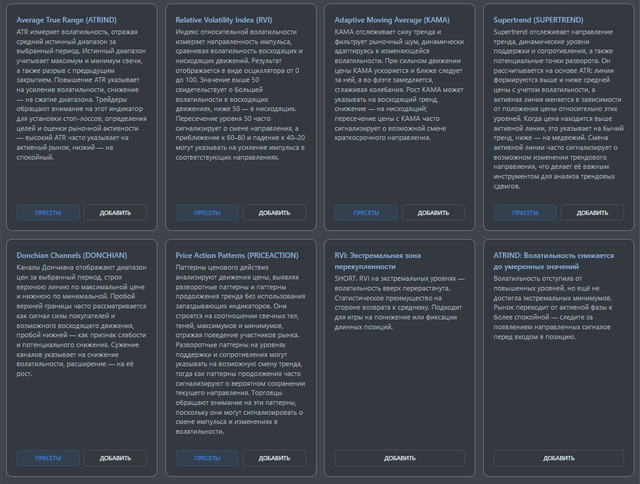Select the RVI oscillator description paragraph
Screen dimensions: 640x484
[x=240, y=94]
